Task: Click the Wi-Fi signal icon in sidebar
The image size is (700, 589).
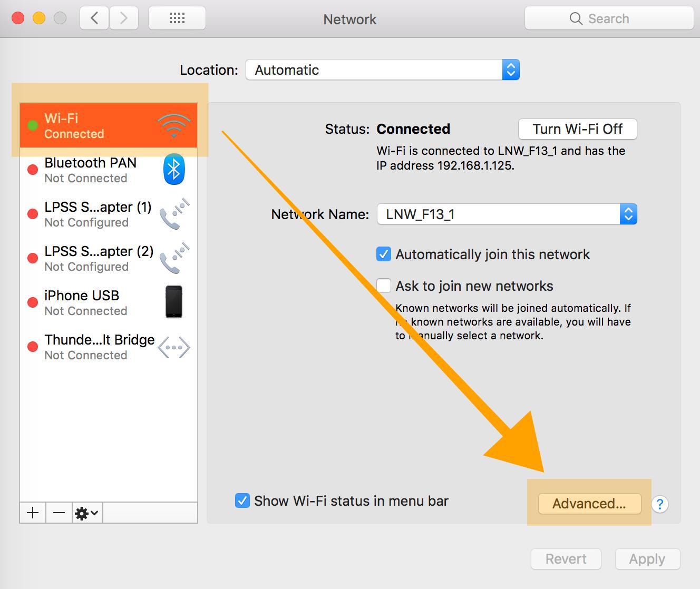Action: coord(173,126)
